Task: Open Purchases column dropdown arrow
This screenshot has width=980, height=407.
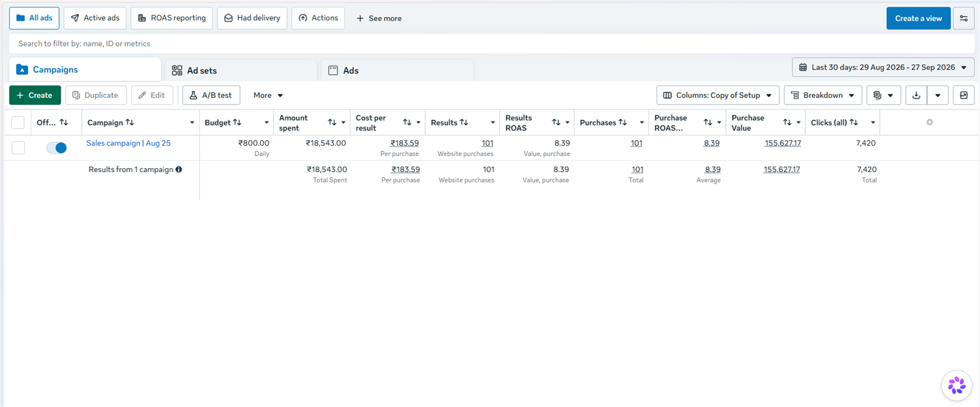Action: (x=641, y=122)
